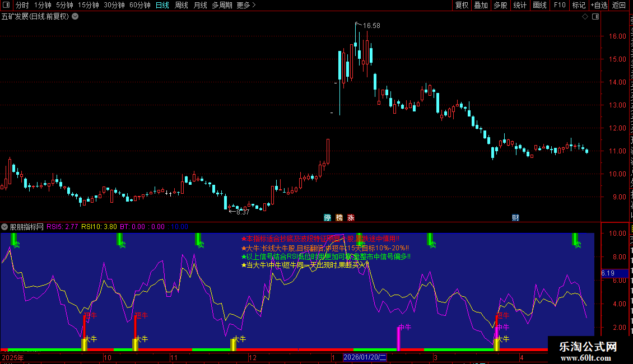Click the last 卖 sell signal marker
The image size is (633, 364).
click(578, 245)
